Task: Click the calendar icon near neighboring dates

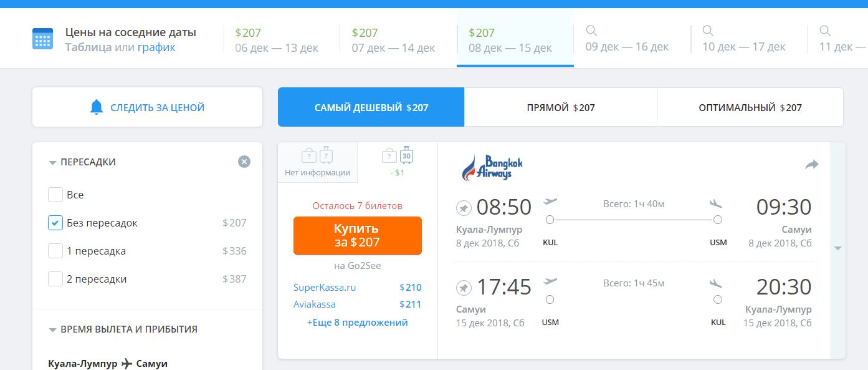Action: coord(42,39)
